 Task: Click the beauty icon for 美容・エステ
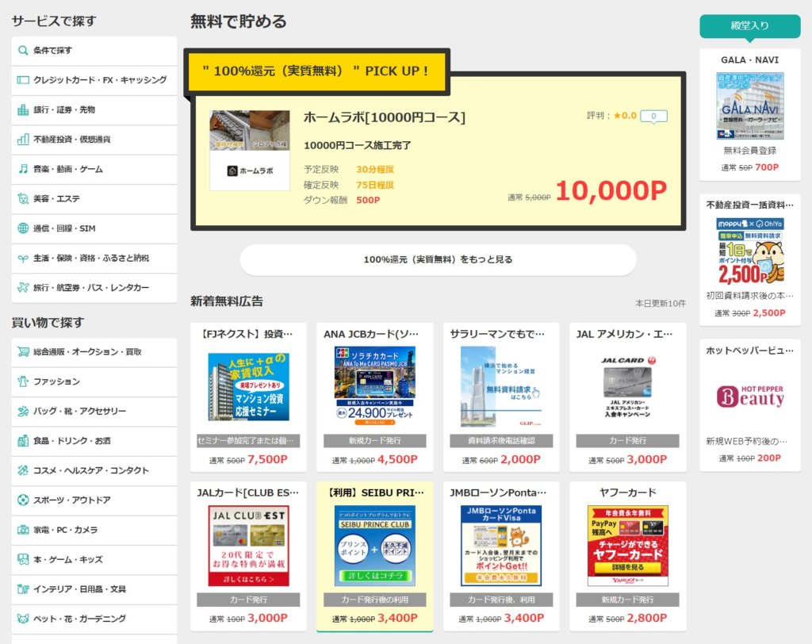click(x=23, y=198)
